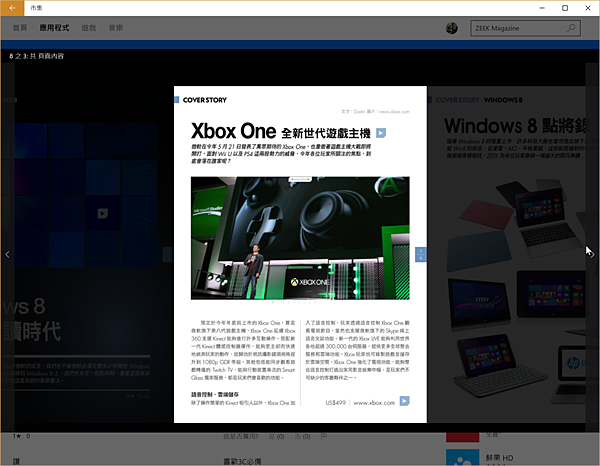Switch to the 應用程式 apps tab
600x466 pixels.
[54, 28]
